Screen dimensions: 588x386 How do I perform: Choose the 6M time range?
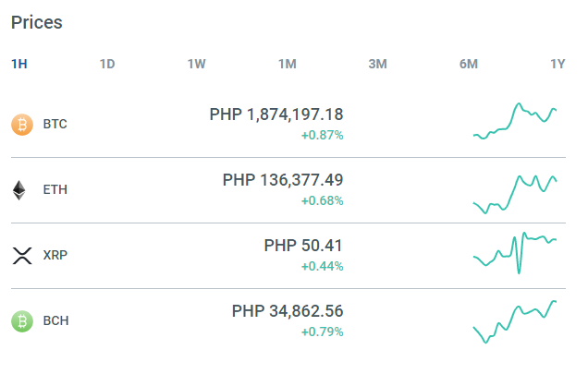point(469,64)
